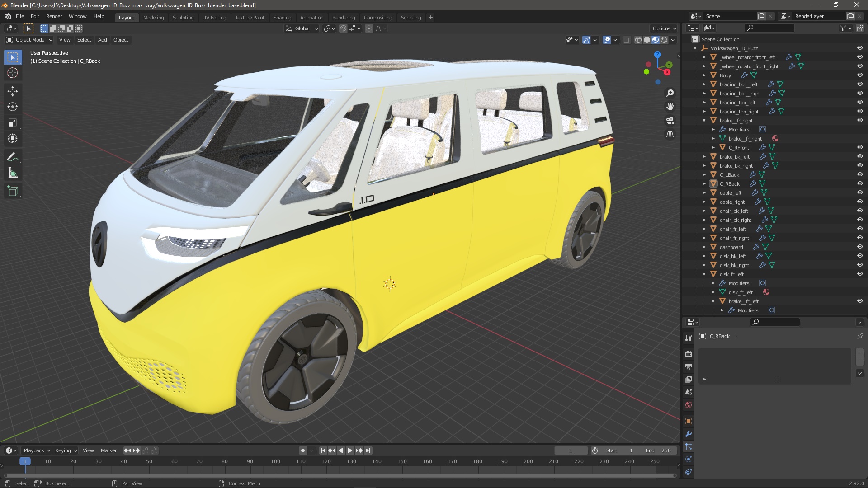Switch to rendered viewport shading
Image resolution: width=868 pixels, height=488 pixels.
[664, 40]
